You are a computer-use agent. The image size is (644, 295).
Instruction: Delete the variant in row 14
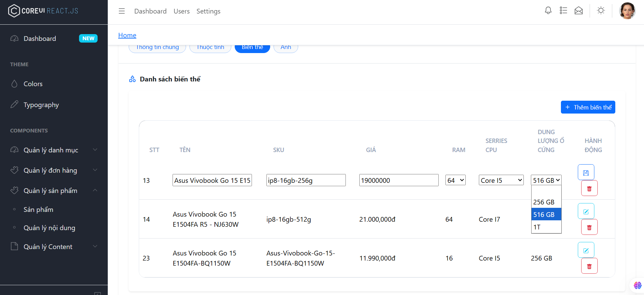coord(589,227)
